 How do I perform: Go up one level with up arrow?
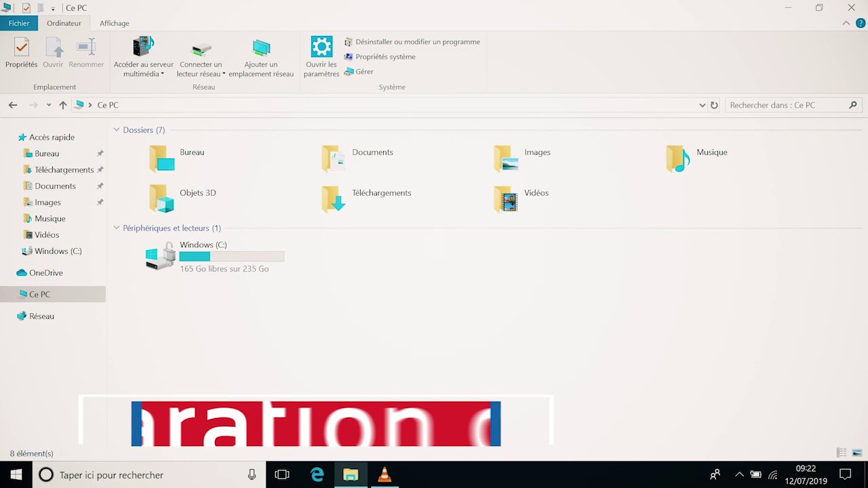point(63,105)
